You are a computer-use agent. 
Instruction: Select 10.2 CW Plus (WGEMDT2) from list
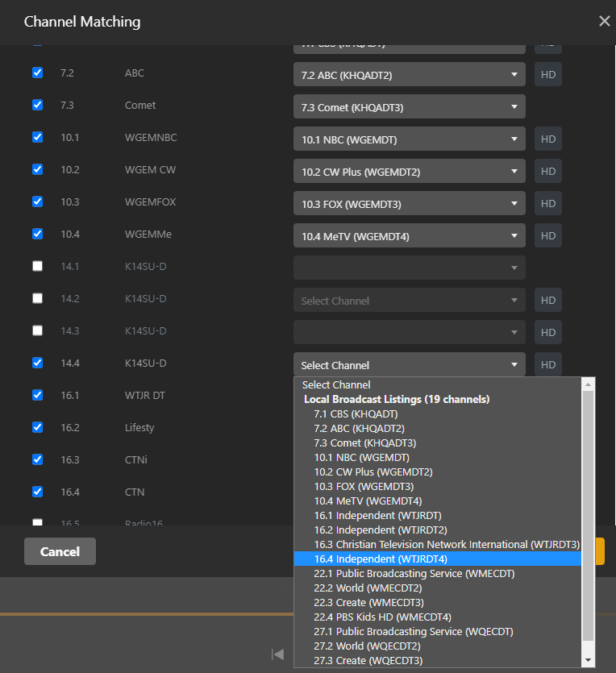click(438, 472)
